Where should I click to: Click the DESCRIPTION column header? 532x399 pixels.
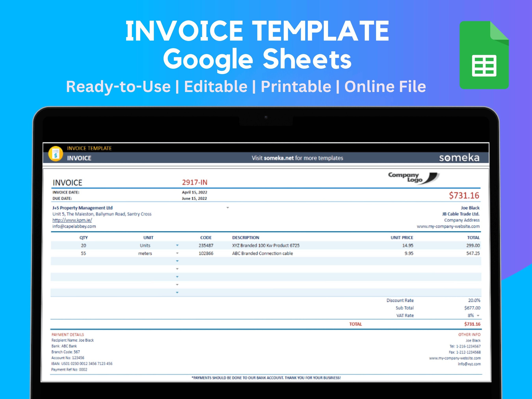[x=246, y=238]
